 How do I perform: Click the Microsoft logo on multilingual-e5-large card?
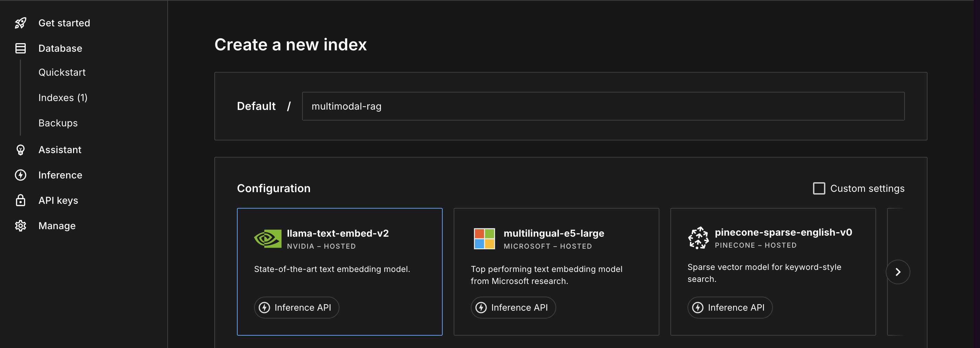tap(484, 239)
